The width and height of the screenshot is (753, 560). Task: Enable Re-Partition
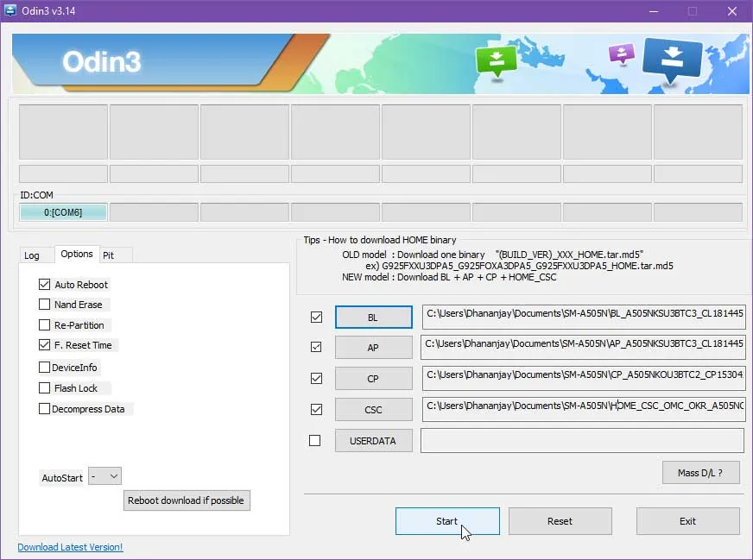[x=45, y=324]
